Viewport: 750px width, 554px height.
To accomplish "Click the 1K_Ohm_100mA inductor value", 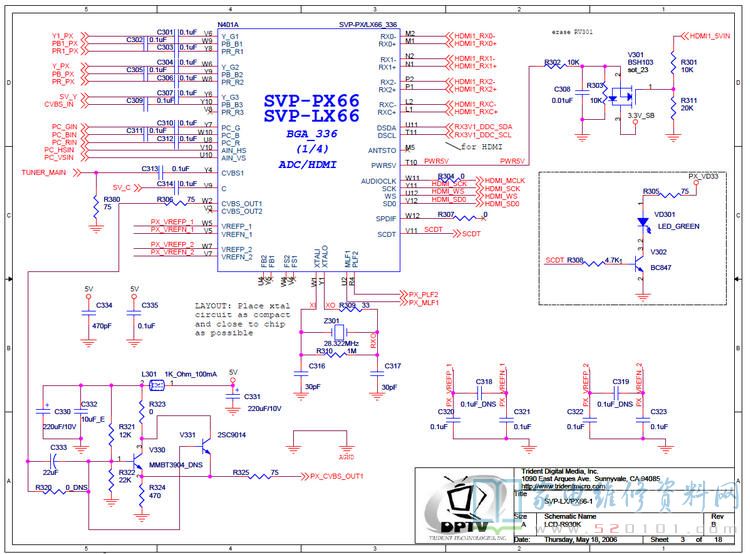I will pos(190,374).
